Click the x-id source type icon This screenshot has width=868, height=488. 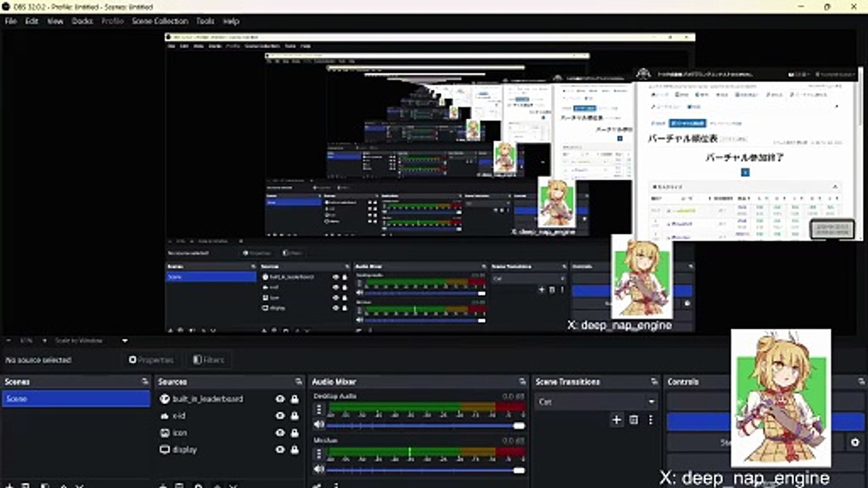pyautogui.click(x=165, y=415)
